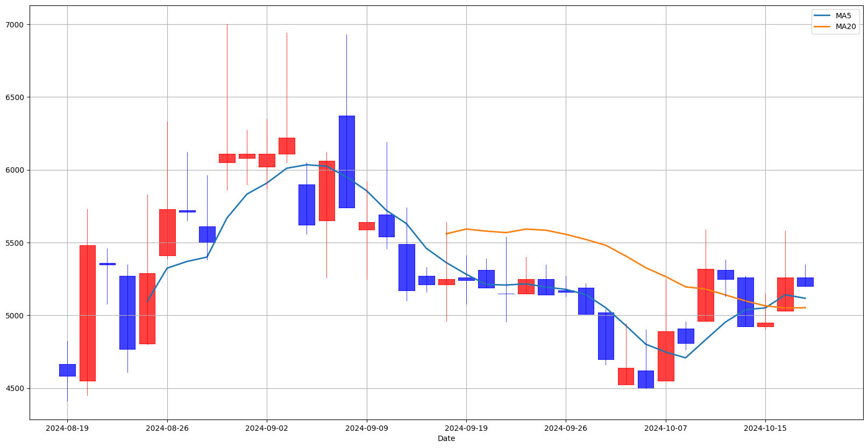Click the 5500 y-axis tick label
868x448 pixels.
click(x=15, y=243)
